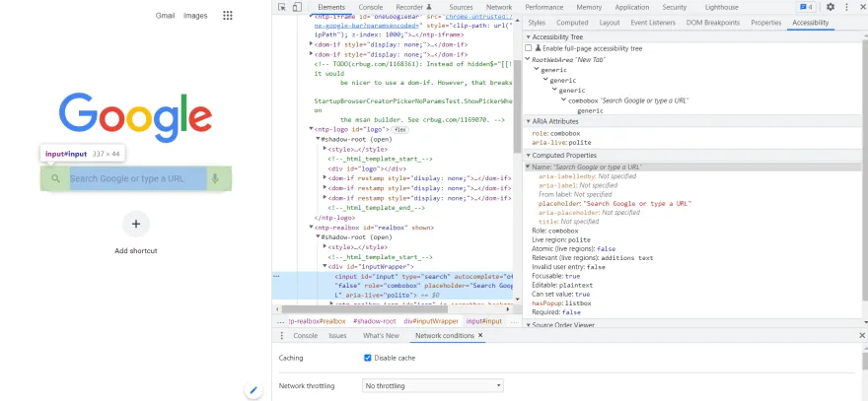Open the Gmail link

pos(165,16)
